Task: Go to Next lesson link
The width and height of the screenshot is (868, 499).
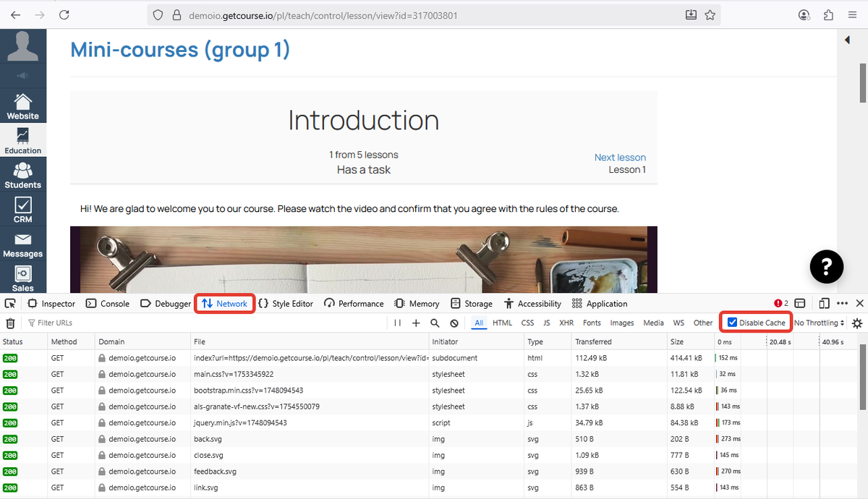Action: (620, 158)
